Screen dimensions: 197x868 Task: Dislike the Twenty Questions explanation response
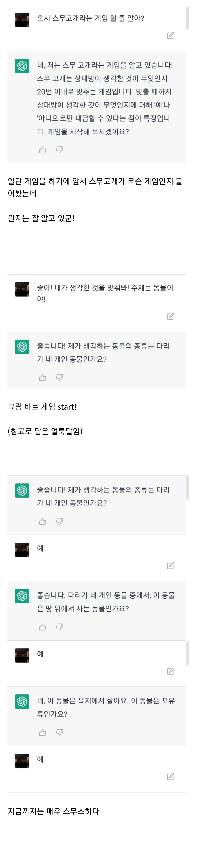60,150
